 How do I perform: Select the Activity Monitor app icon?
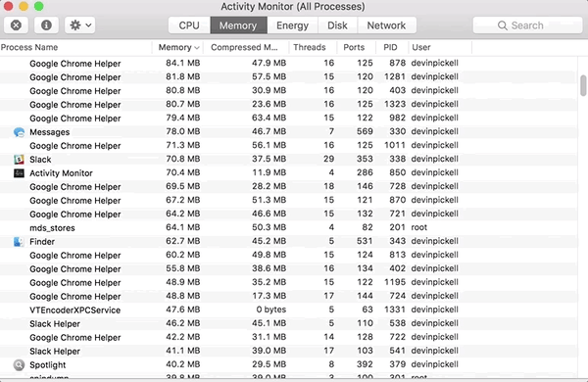coord(20,172)
